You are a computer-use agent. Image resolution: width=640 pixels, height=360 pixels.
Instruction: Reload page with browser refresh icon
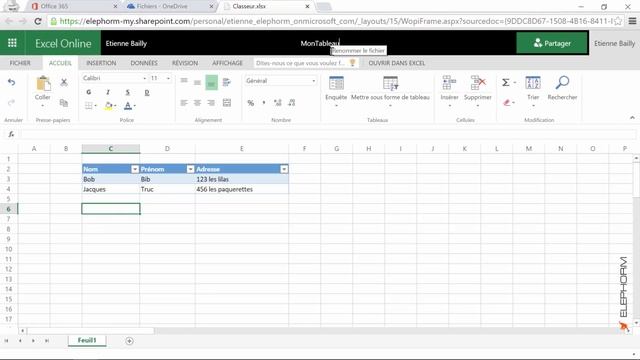pos(38,21)
